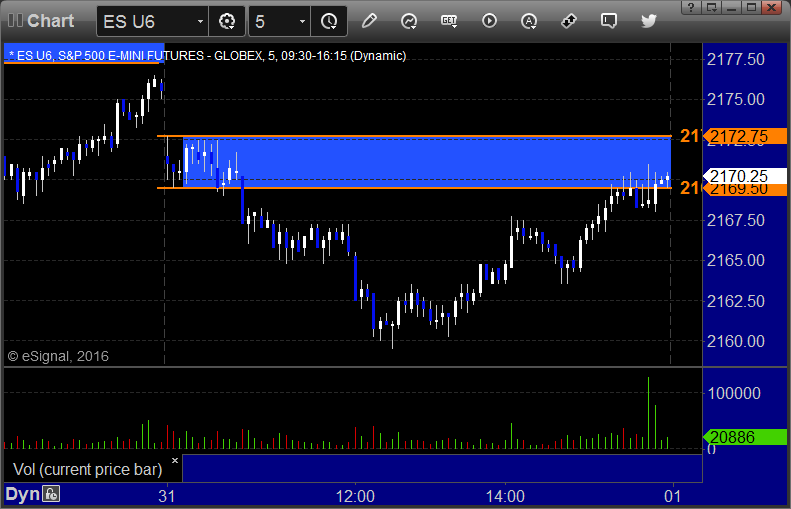Click the help question mark button
Screen dimensions: 791x509
point(691,7)
